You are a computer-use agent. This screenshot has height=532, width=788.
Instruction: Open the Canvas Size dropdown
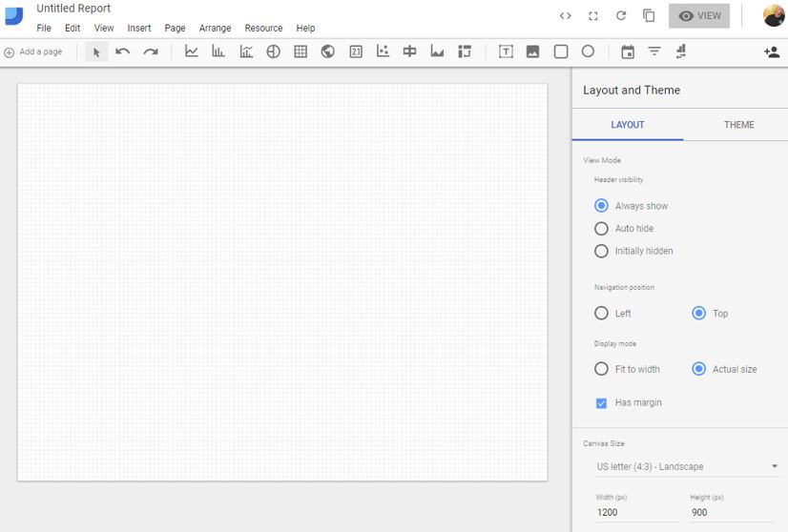[x=687, y=467]
